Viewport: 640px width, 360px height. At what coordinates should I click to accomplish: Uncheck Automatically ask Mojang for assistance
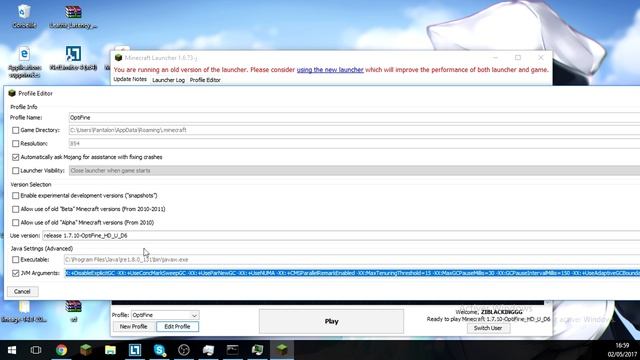16,157
